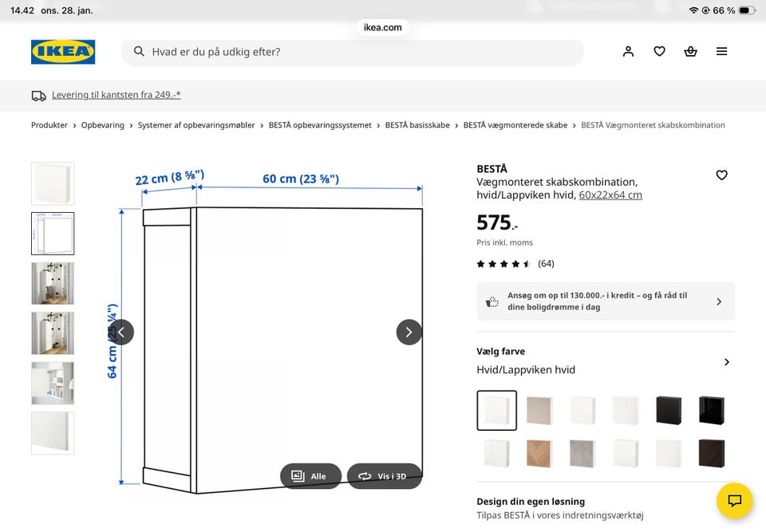The width and height of the screenshot is (766, 532).
Task: Click the Vis i 3D button
Action: [x=384, y=476]
